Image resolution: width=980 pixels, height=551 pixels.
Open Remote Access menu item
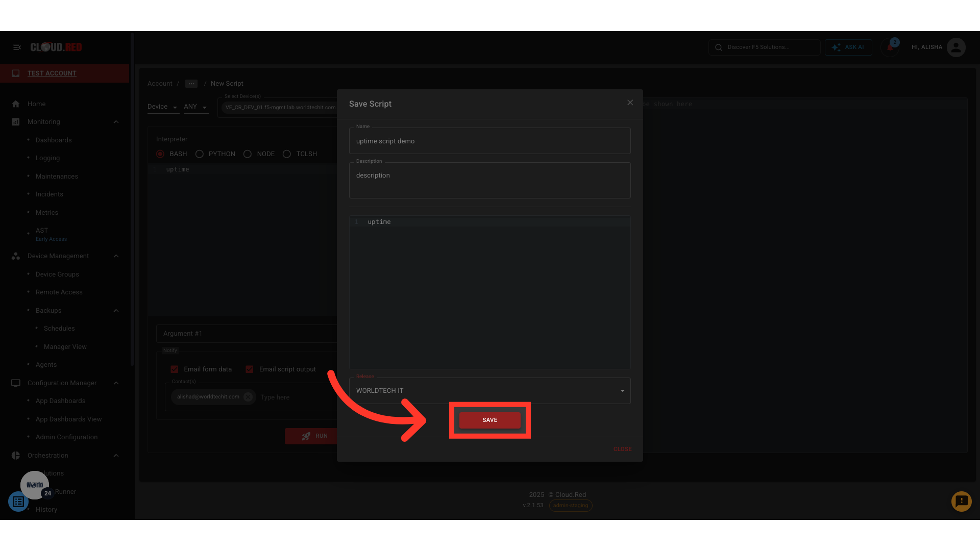(x=59, y=292)
